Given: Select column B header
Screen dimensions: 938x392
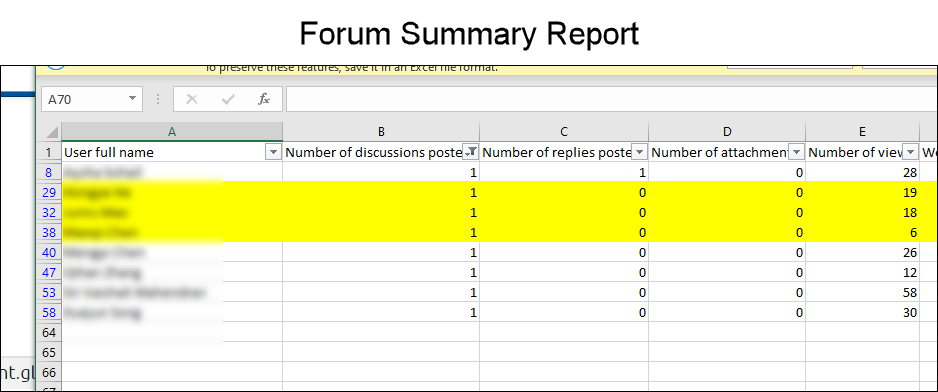Looking at the screenshot, I should 381,132.
